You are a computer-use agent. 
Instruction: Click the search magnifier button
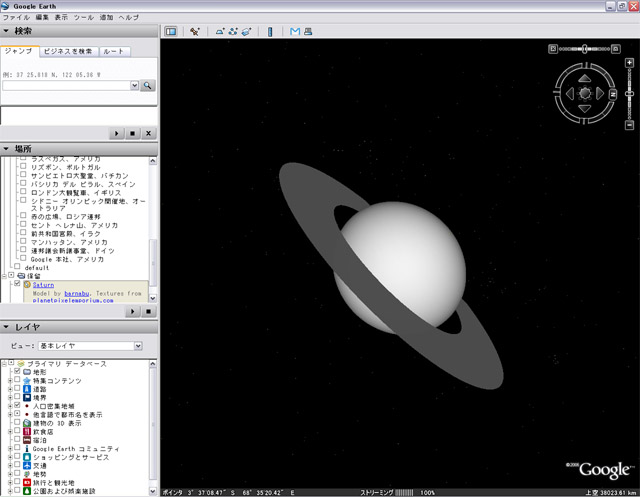(x=147, y=85)
